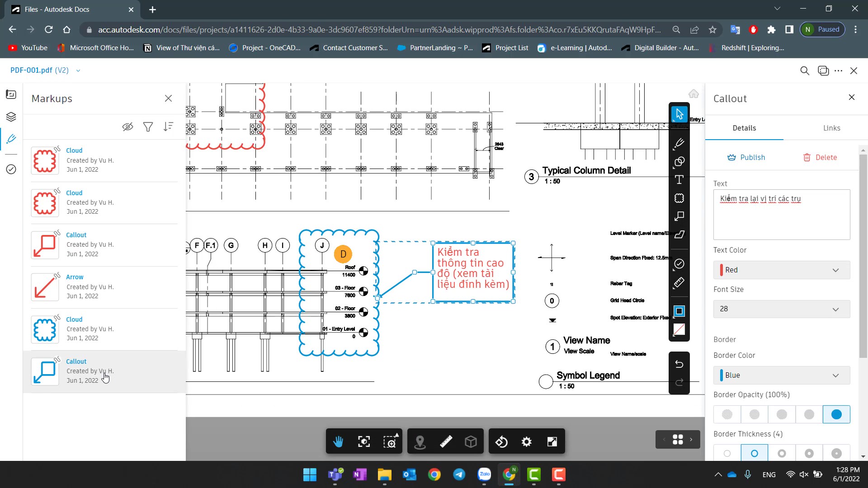Pick the blue stroke color swatch in toolbar

click(679, 311)
